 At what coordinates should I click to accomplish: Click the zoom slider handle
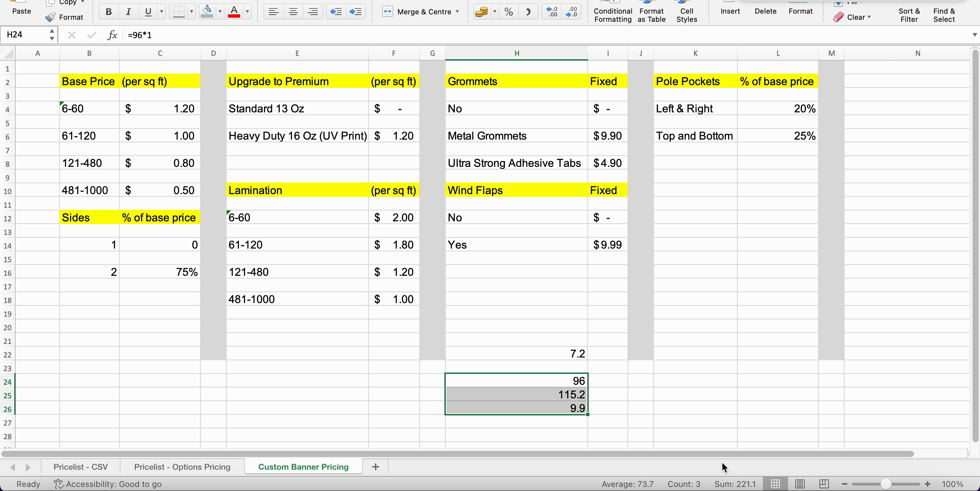[886, 484]
